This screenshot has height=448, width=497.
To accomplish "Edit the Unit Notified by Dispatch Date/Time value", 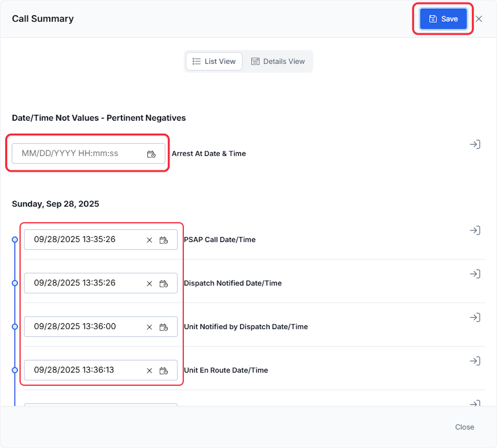I will (x=101, y=327).
